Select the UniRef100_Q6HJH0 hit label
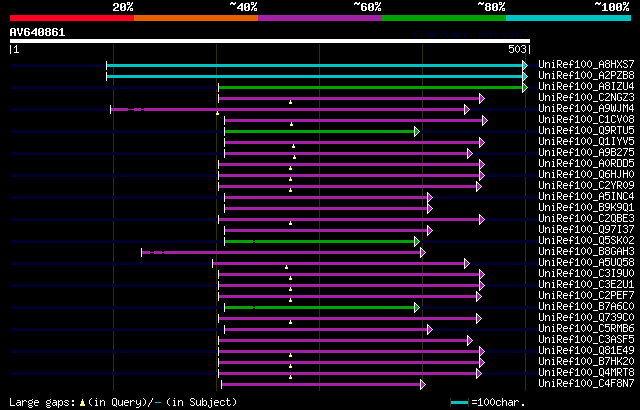640x410 pixels. [x=586, y=175]
